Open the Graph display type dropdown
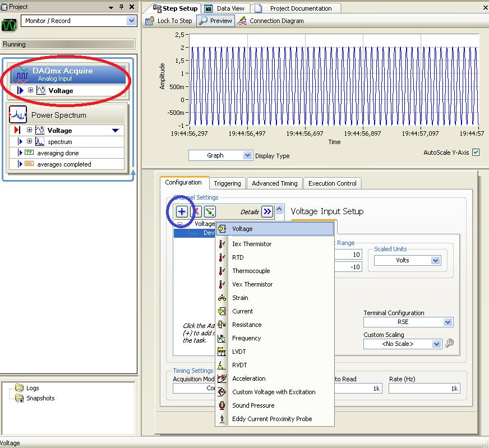This screenshot has height=448, width=489. click(247, 155)
